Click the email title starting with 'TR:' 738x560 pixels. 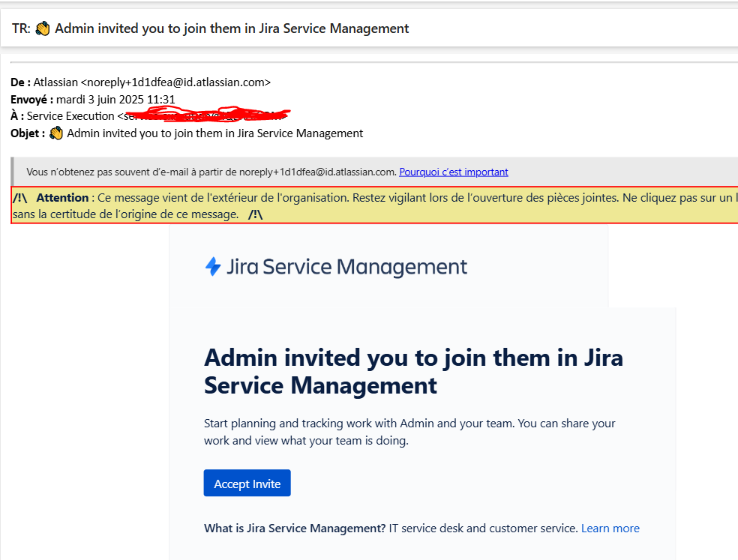click(211, 28)
